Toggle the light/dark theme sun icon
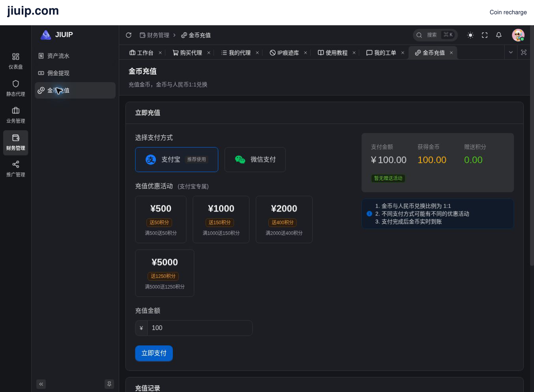534x392 pixels. coord(470,35)
